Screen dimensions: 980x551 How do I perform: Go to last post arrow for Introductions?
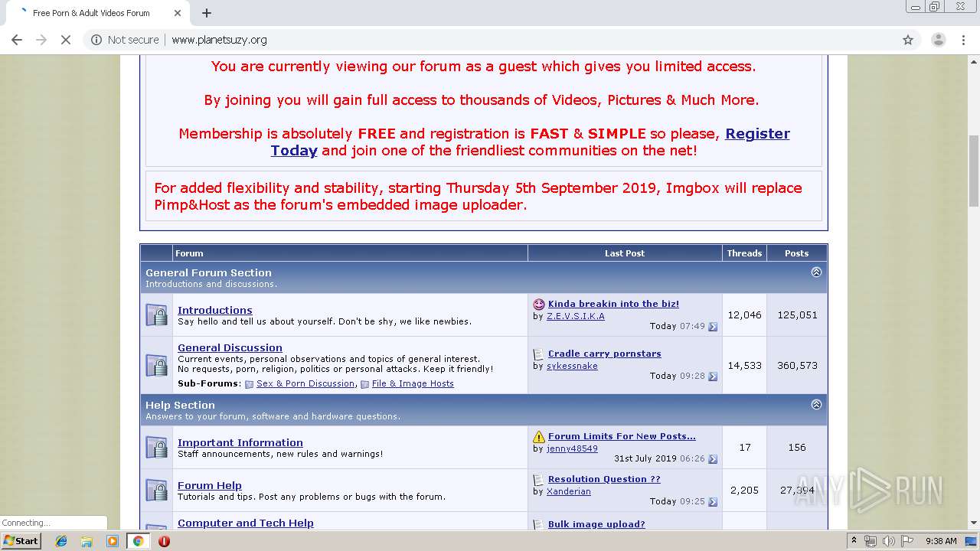pyautogui.click(x=713, y=327)
